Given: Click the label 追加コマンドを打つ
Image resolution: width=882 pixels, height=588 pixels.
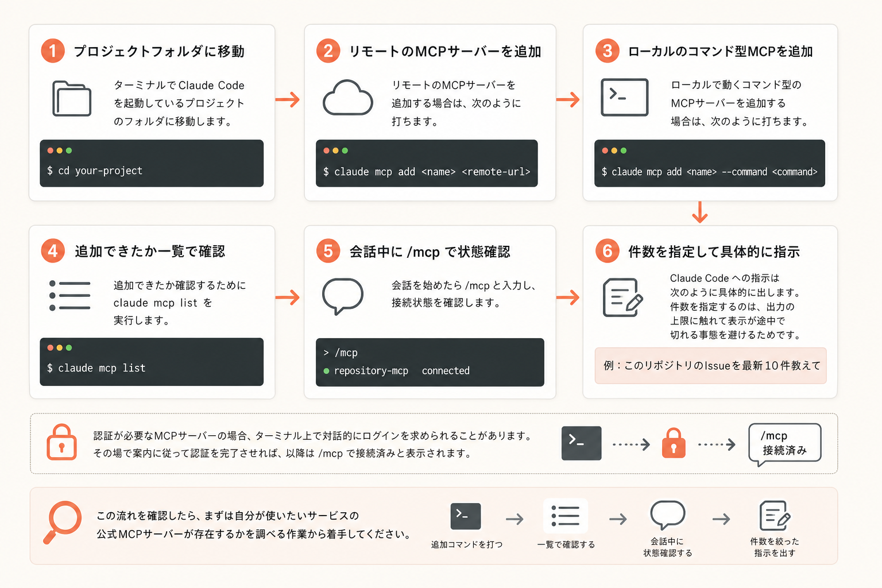Looking at the screenshot, I should 467,544.
